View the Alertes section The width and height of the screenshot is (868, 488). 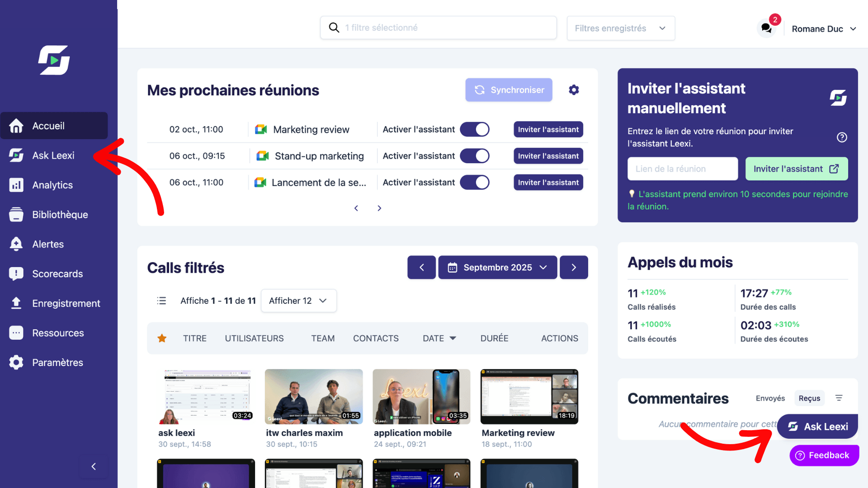(x=48, y=244)
